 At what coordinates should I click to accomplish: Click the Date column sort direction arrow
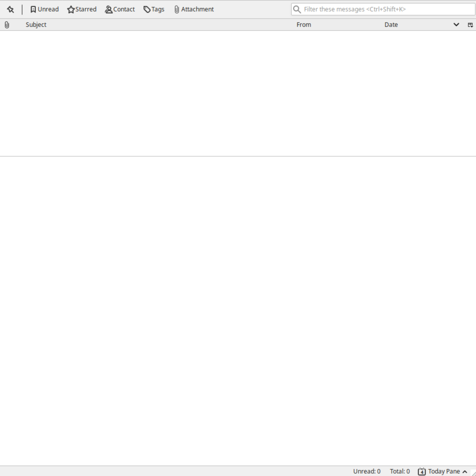[456, 25]
